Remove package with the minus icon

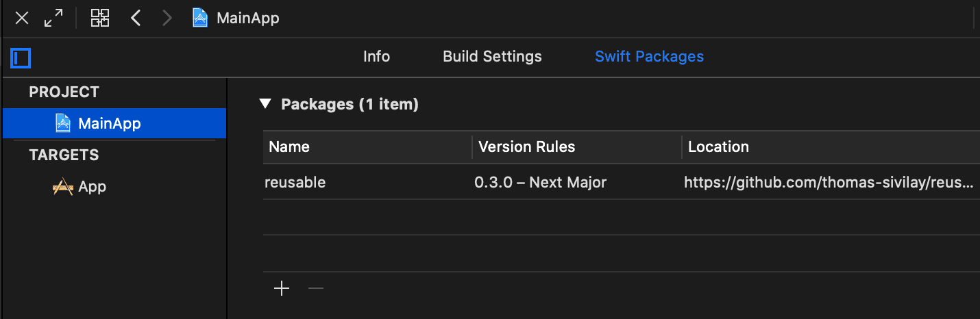click(315, 288)
